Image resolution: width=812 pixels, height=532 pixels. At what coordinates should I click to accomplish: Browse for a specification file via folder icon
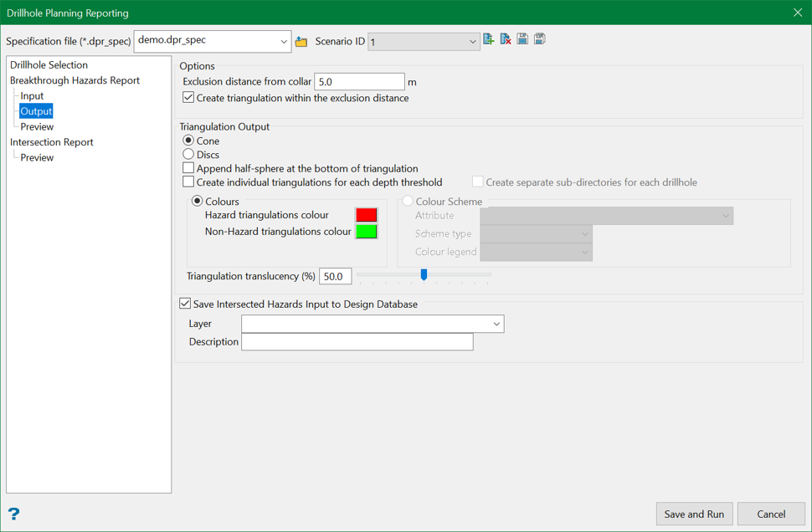click(301, 41)
